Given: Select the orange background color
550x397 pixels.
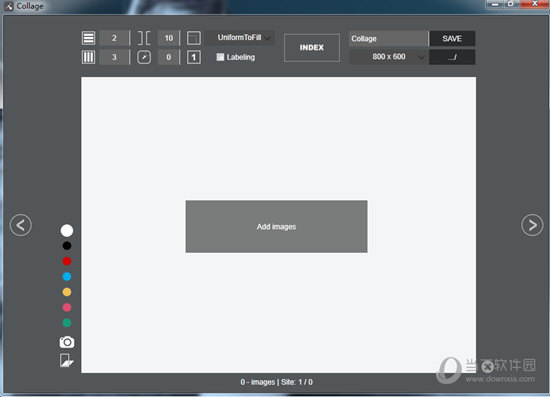Looking at the screenshot, I should pos(67,292).
